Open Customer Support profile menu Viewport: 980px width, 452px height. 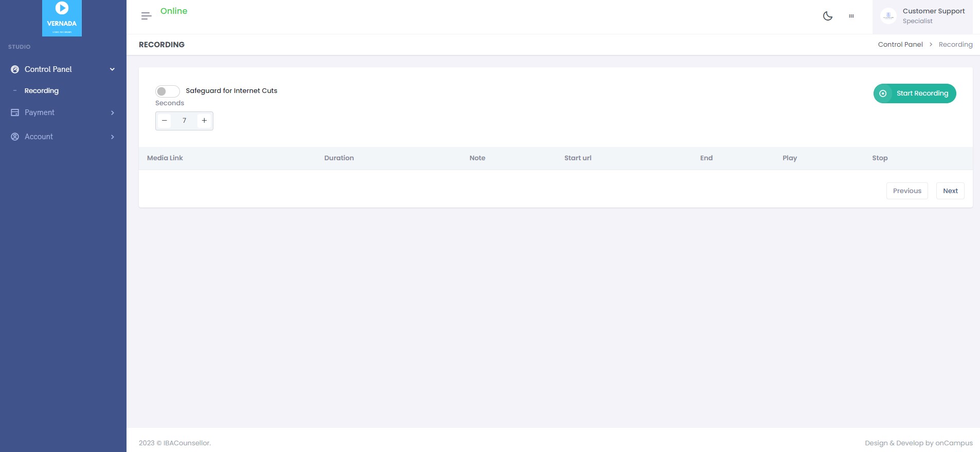click(933, 16)
